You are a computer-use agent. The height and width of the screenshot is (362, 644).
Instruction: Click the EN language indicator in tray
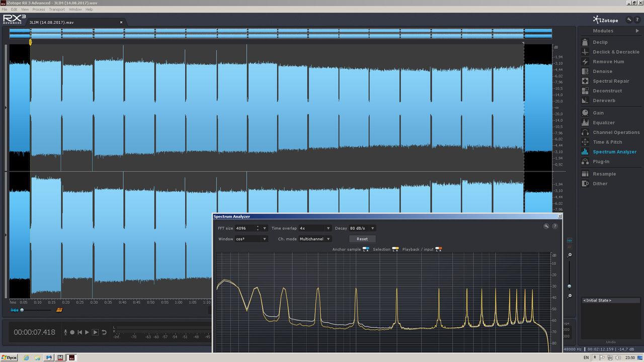tap(586, 357)
